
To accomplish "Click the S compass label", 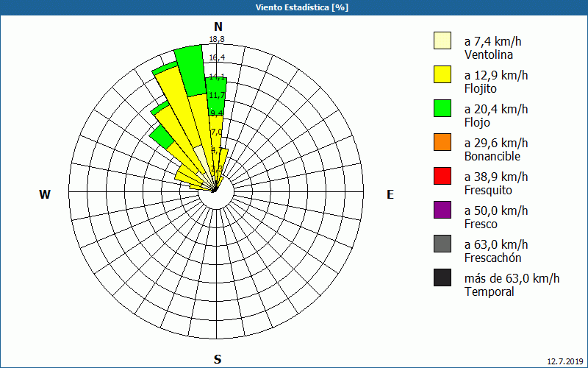I will click(218, 359).
